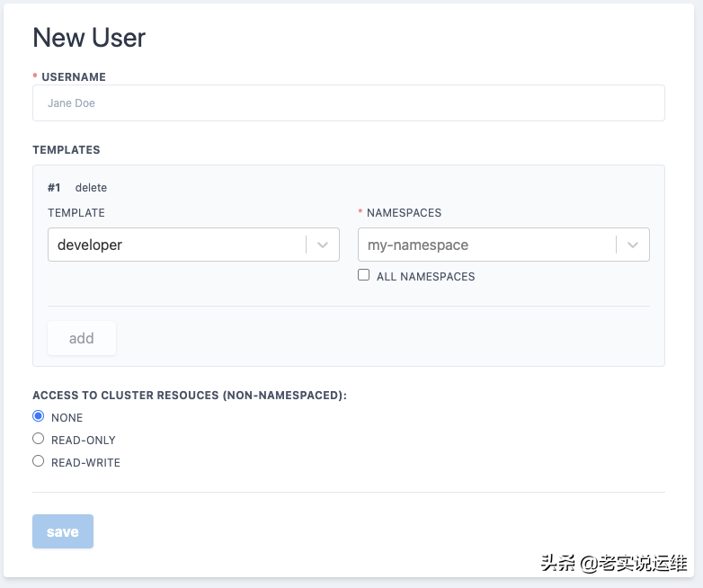Click the USERNAME field label
703x588 pixels.
tap(74, 77)
